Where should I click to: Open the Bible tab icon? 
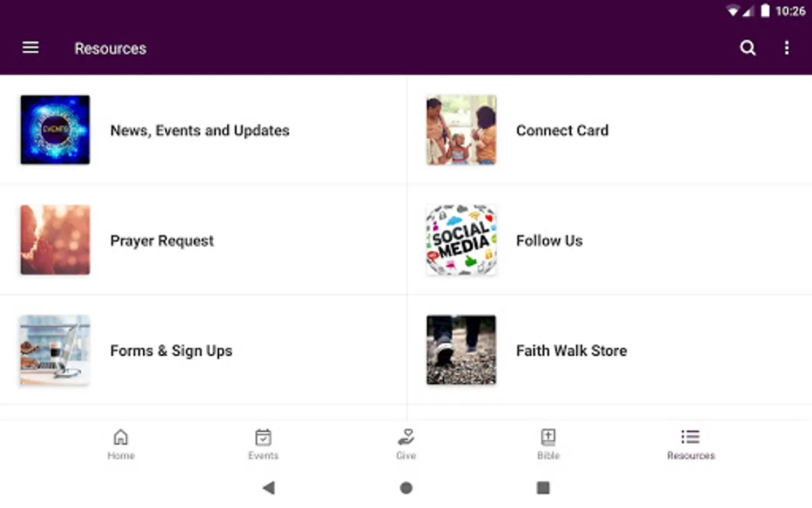pyautogui.click(x=548, y=437)
